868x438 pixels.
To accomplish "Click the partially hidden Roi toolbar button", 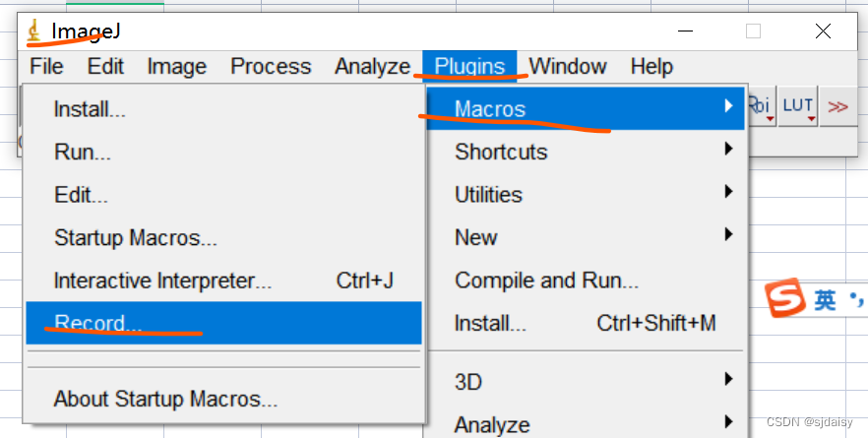I will 763,106.
